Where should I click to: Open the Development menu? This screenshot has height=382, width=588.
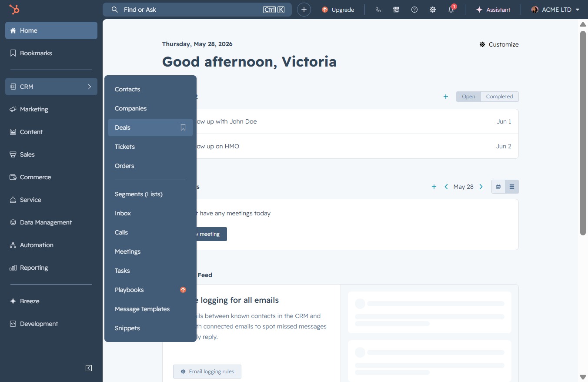(51, 324)
